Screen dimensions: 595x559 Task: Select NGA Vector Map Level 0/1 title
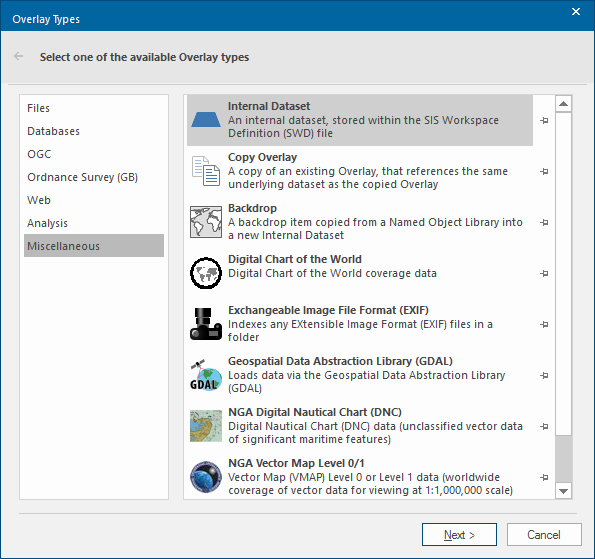coord(296,463)
